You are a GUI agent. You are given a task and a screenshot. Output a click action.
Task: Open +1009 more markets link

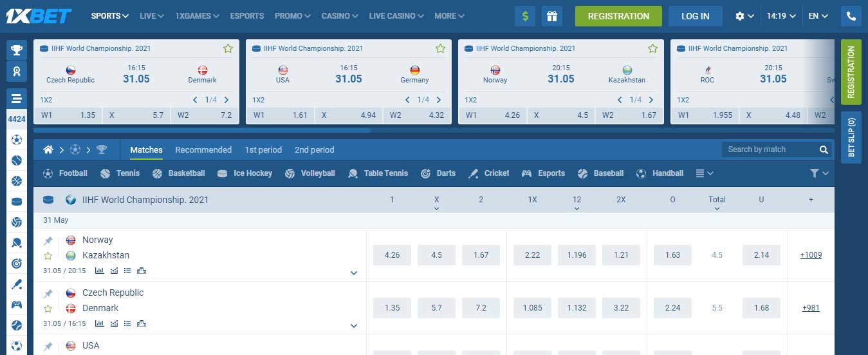(811, 255)
